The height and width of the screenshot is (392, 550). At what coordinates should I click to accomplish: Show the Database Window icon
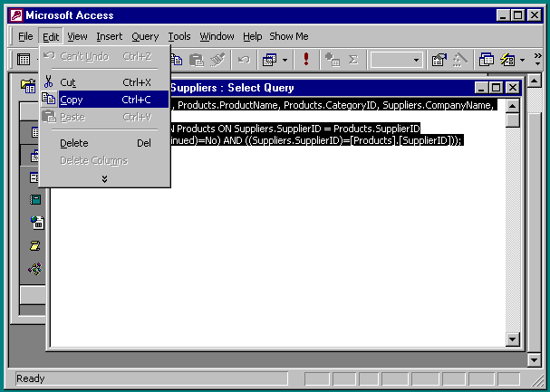click(x=487, y=60)
